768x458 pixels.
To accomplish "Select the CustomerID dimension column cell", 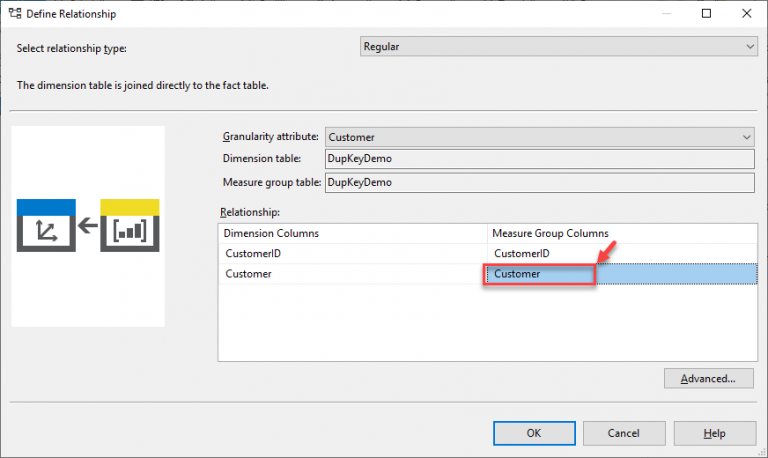I will (352, 254).
